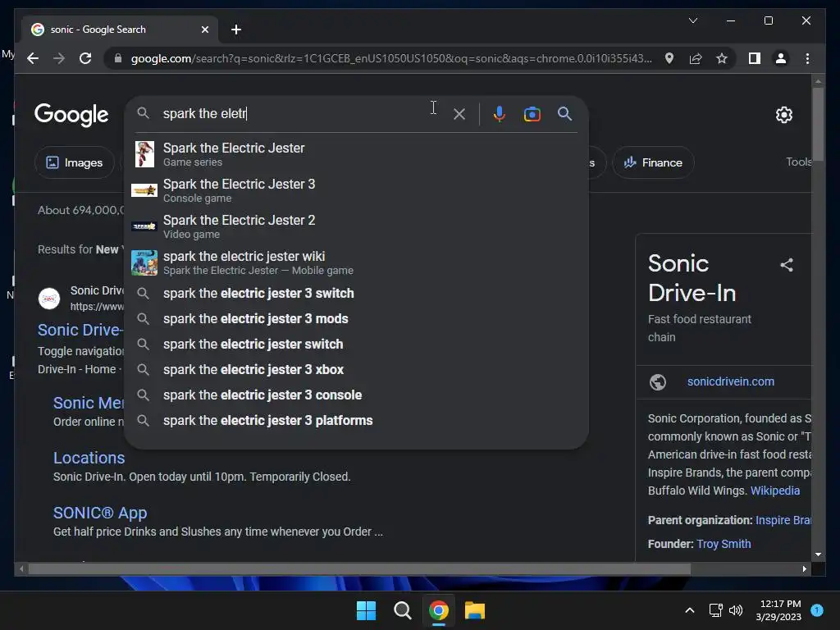Image resolution: width=840 pixels, height=630 pixels.
Task: Choose suggestion spark the electric jester wiki
Action: pos(356,262)
